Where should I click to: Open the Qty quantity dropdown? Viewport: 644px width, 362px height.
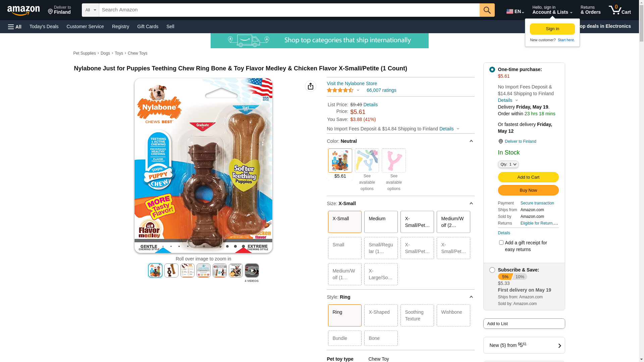coord(508,164)
